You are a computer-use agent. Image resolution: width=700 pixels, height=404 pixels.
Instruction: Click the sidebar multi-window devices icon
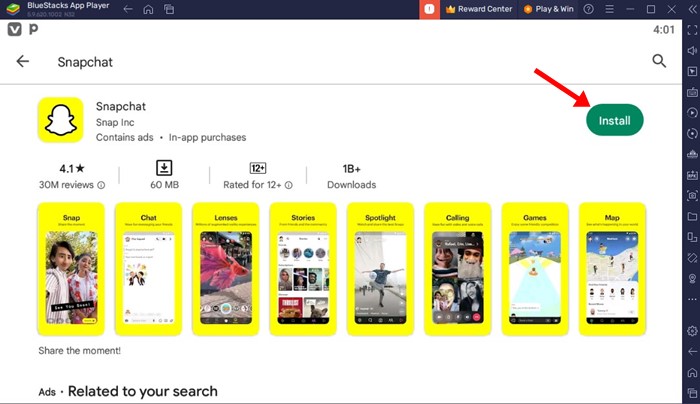pos(692,237)
